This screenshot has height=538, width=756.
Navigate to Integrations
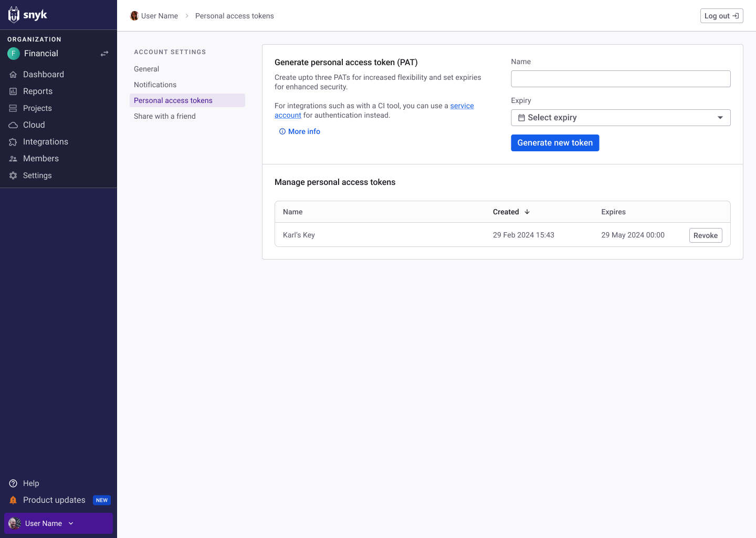pyautogui.click(x=46, y=142)
